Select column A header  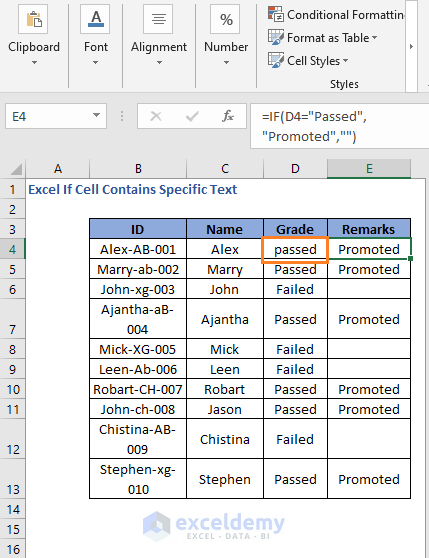point(58,169)
